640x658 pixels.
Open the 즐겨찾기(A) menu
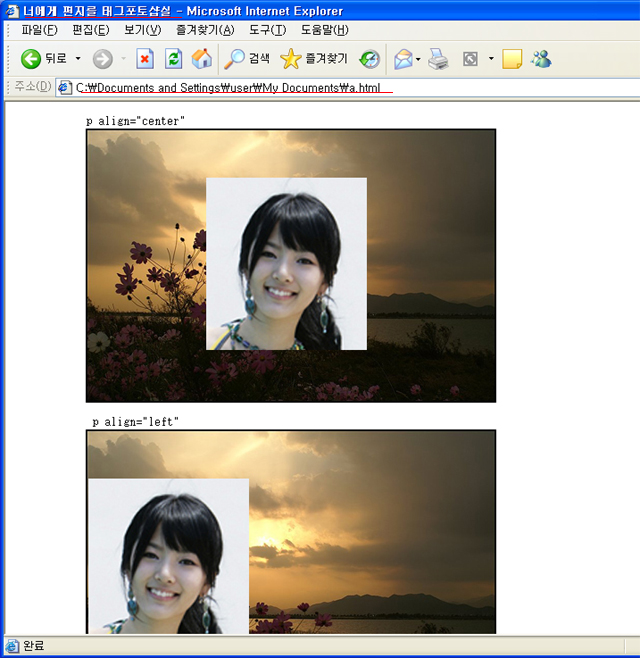[205, 30]
